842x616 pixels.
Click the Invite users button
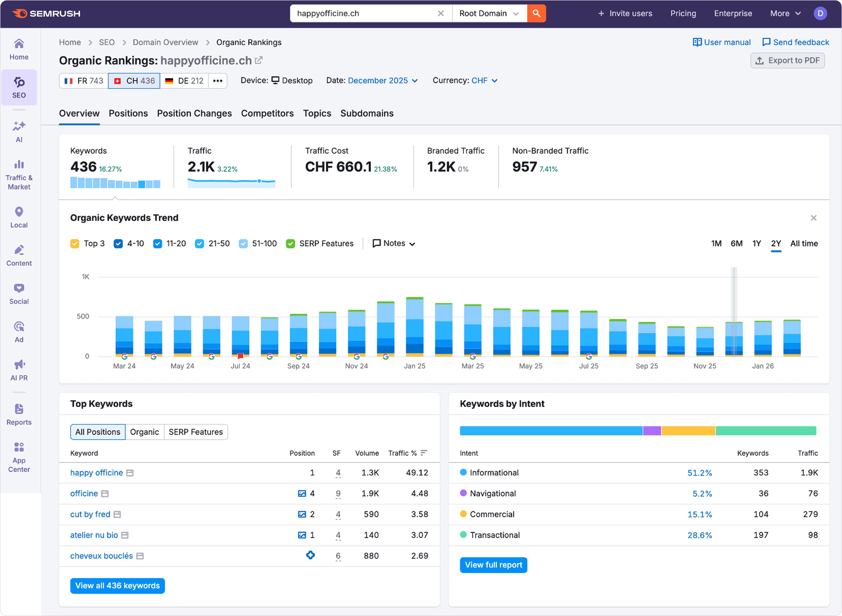point(625,13)
